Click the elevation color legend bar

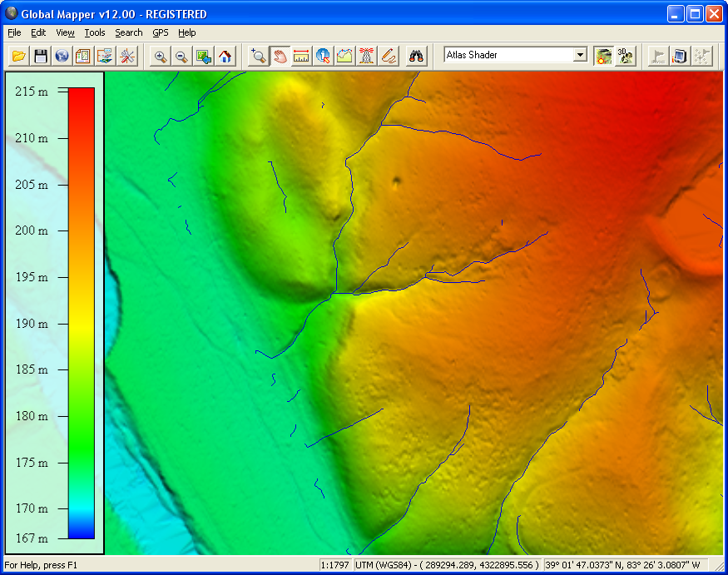81,308
